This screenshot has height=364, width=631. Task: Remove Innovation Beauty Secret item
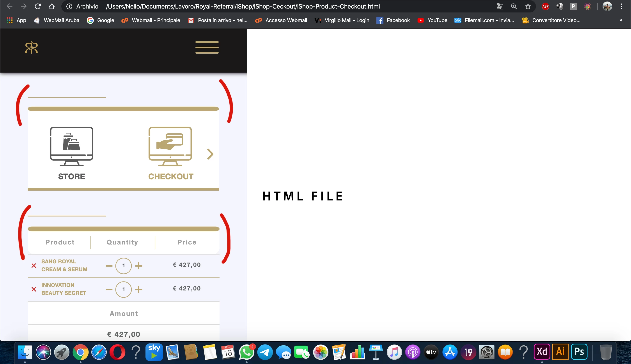click(34, 289)
